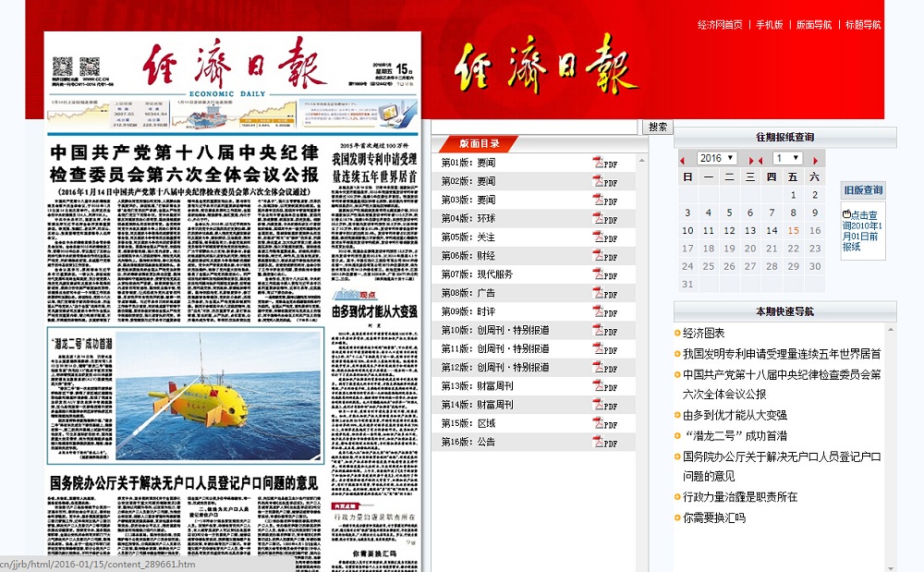The image size is (924, 572).
Task: Open “潜龙二号”成功首潜 quick link
Action: point(735,436)
